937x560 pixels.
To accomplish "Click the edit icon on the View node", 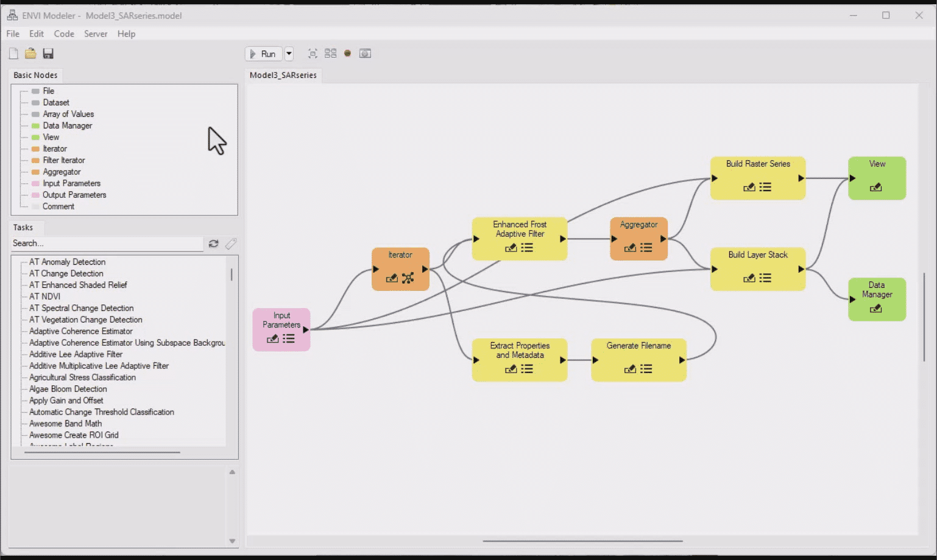I will point(875,187).
